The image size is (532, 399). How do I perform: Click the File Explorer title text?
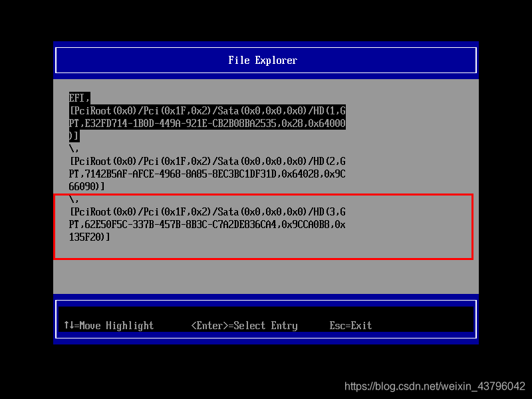pos(263,61)
